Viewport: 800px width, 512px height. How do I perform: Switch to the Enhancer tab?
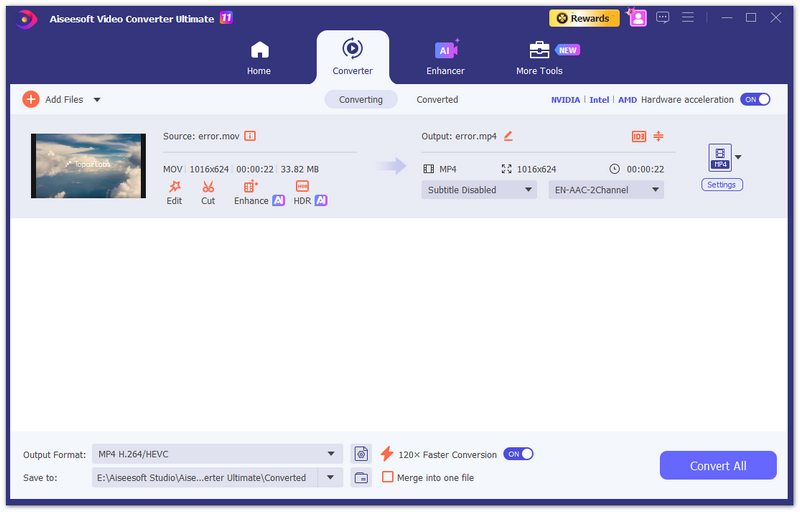(445, 57)
